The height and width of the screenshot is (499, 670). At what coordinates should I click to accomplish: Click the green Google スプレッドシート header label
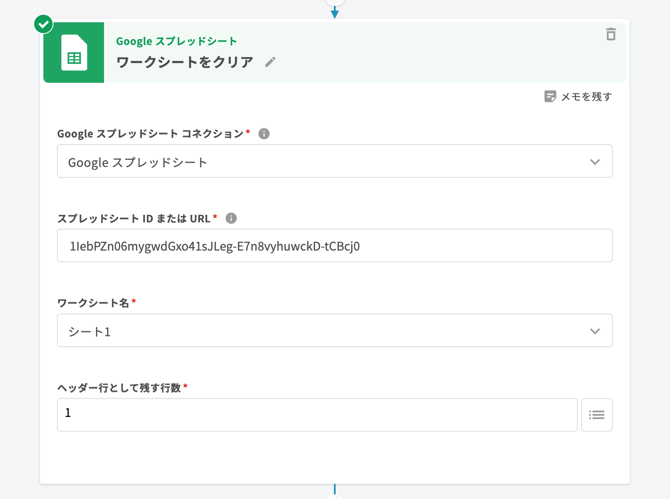tap(176, 41)
